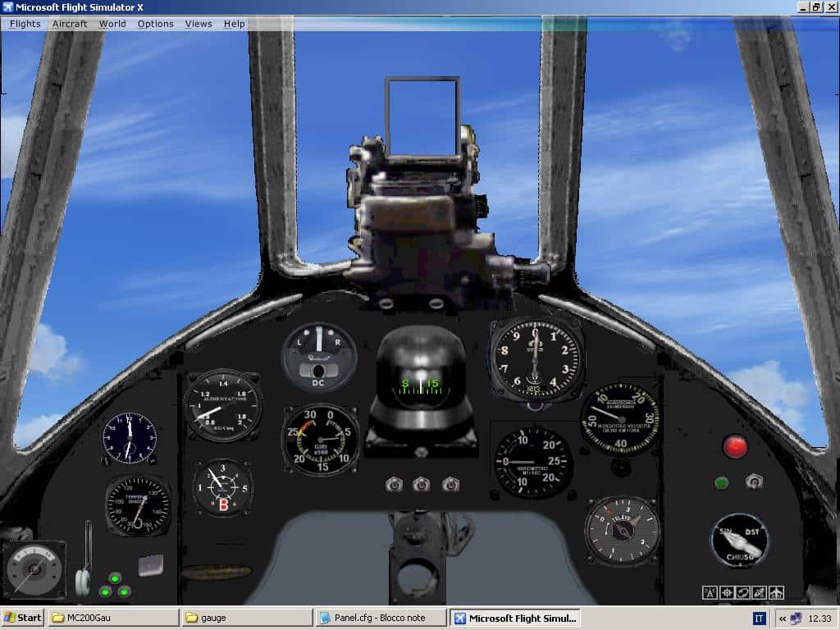Viewport: 840px width, 630px height.
Task: Click the GIRI x100 tachometer gauge
Action: (x=321, y=440)
